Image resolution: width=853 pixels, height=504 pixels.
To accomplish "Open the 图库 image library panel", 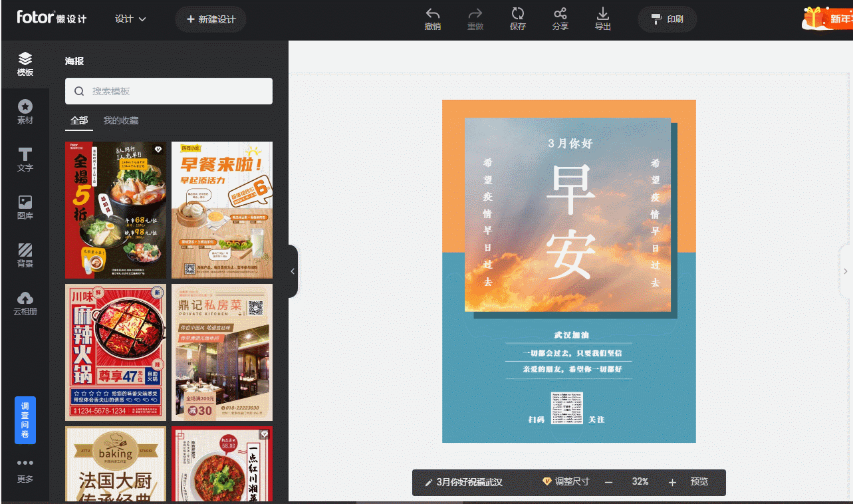I will (x=25, y=207).
